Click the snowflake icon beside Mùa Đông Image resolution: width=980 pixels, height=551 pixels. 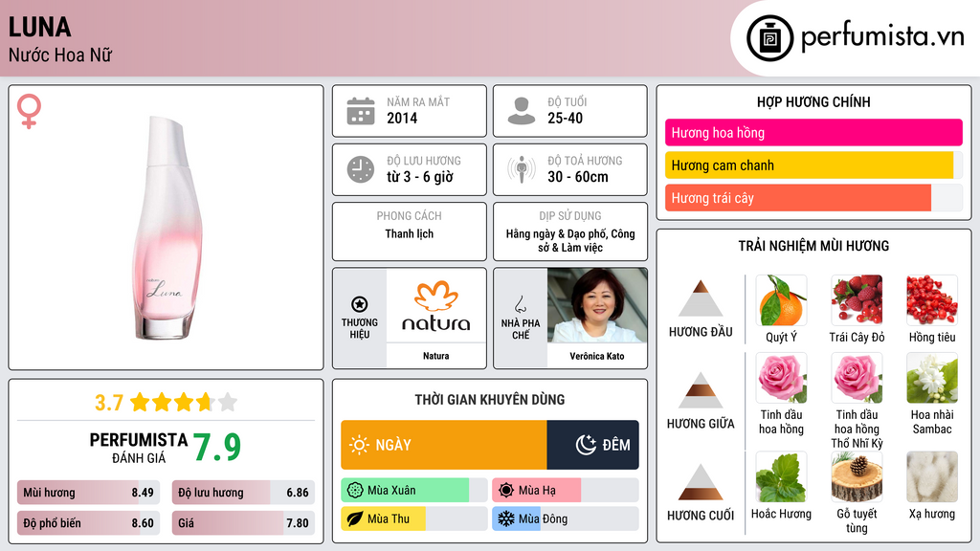tap(506, 518)
